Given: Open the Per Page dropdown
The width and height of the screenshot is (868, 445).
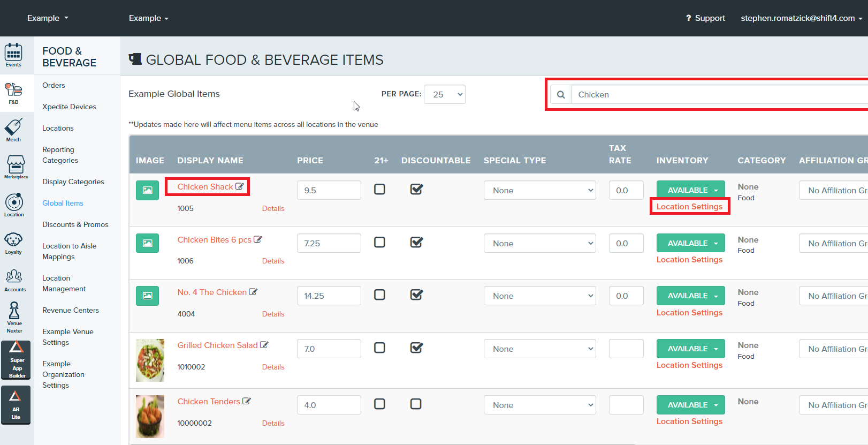Looking at the screenshot, I should click(x=445, y=94).
